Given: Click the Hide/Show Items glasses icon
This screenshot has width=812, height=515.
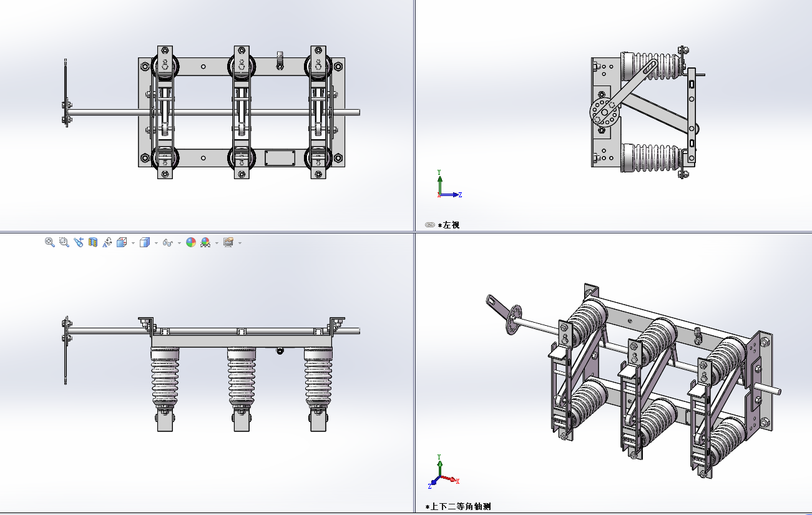Looking at the screenshot, I should [167, 242].
